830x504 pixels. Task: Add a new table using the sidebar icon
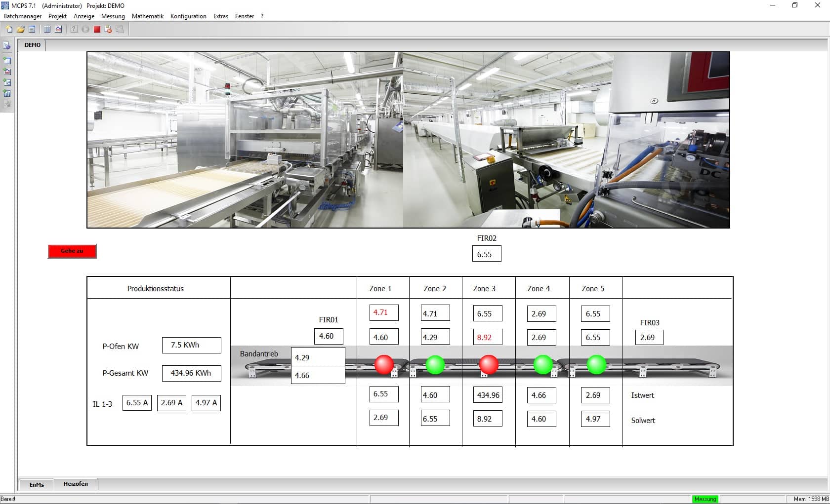tap(7, 60)
